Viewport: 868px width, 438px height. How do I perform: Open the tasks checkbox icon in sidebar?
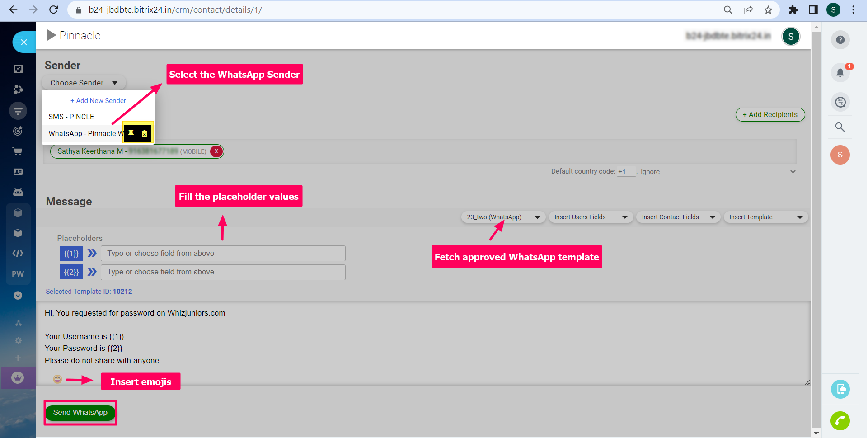[x=18, y=69]
